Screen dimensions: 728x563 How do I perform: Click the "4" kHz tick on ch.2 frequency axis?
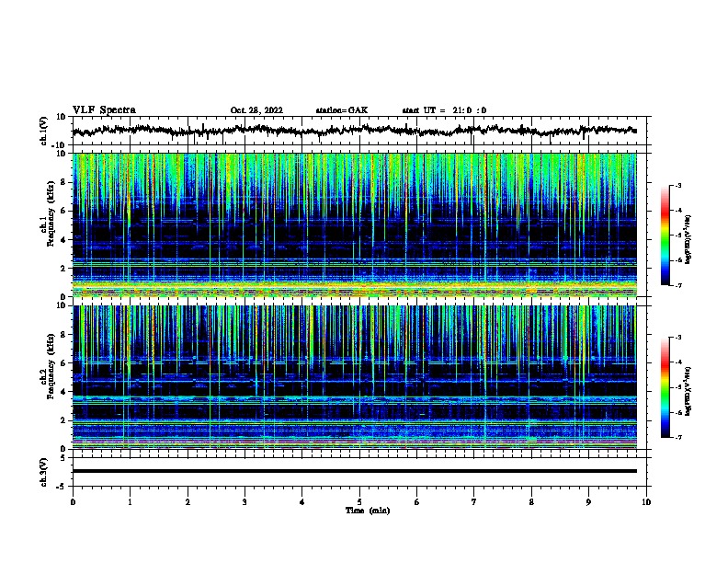[x=63, y=392]
